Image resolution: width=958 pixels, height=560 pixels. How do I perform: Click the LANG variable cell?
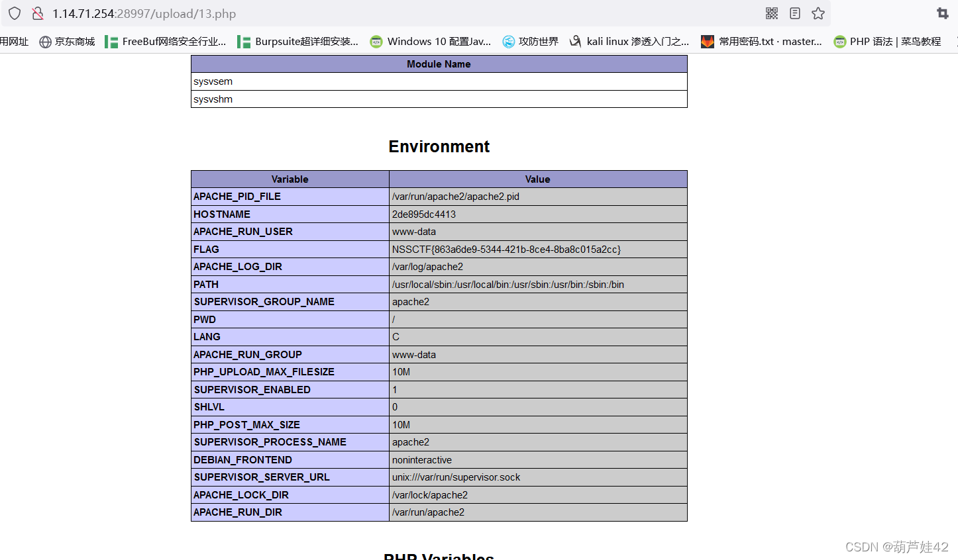click(290, 337)
